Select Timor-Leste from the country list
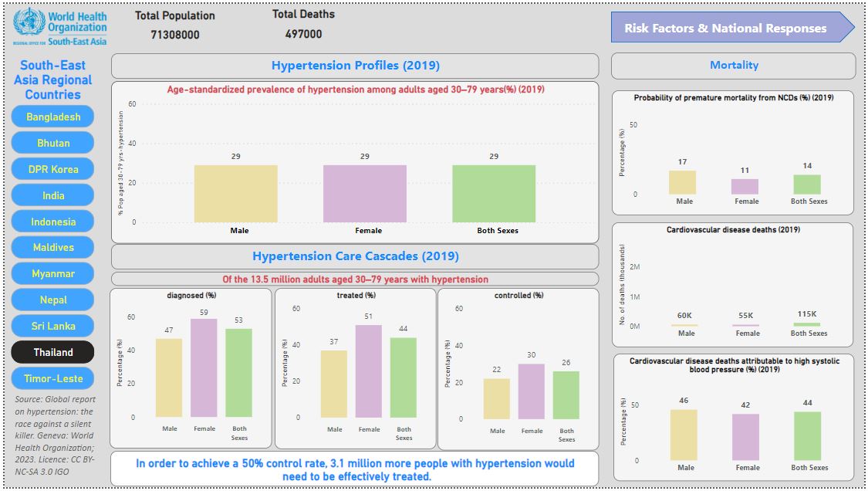The height and width of the screenshot is (491, 868). (x=52, y=378)
